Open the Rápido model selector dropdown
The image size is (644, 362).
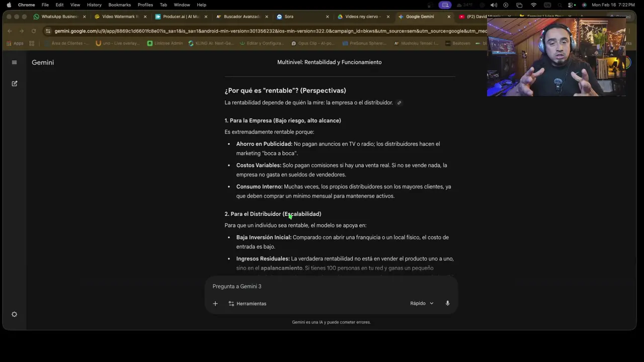422,303
